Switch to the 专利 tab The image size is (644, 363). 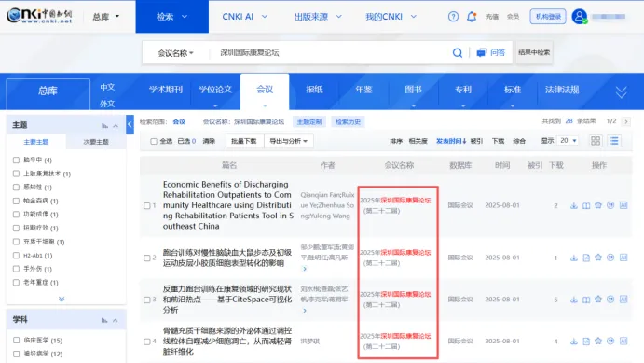coord(463,90)
